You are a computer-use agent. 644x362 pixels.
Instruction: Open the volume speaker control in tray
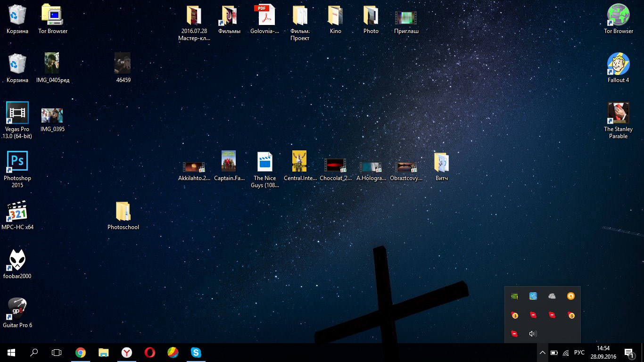[x=533, y=334]
